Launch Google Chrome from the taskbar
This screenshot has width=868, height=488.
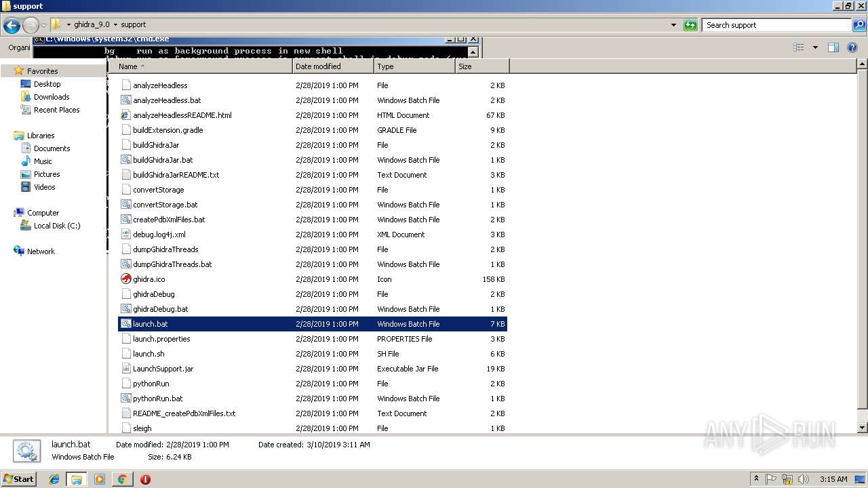[122, 479]
